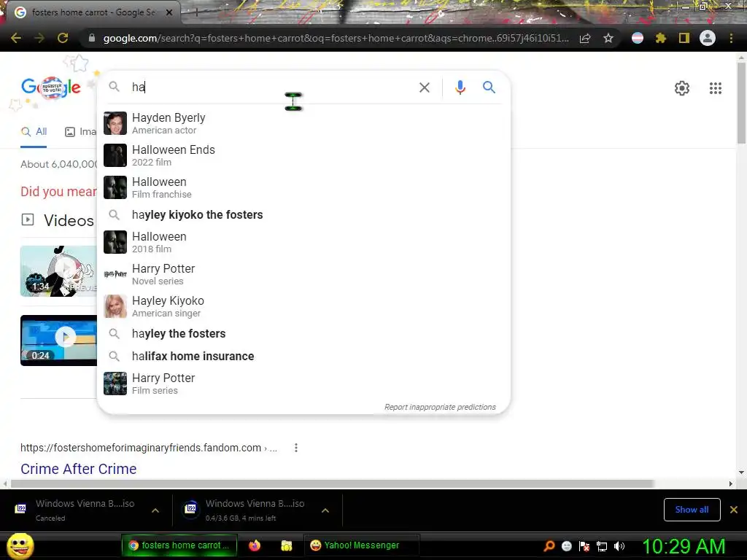
Task: Open the Chrome profile avatar
Action: [708, 38]
